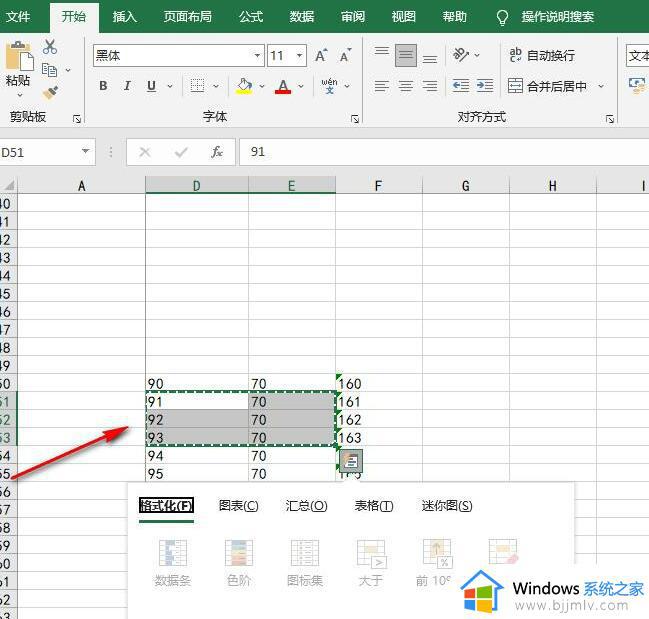Select 汇总(O) quick analysis tab

(306, 506)
